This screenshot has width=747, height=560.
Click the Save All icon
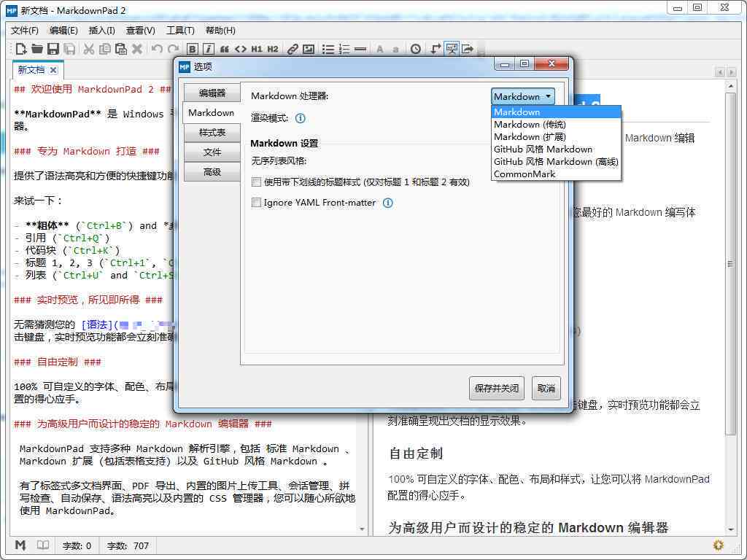[x=69, y=49]
